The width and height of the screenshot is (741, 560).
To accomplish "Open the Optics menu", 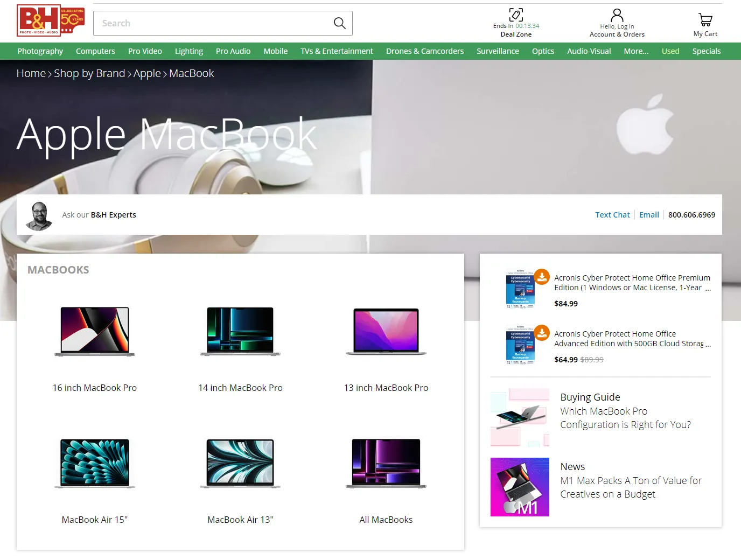I will click(543, 51).
